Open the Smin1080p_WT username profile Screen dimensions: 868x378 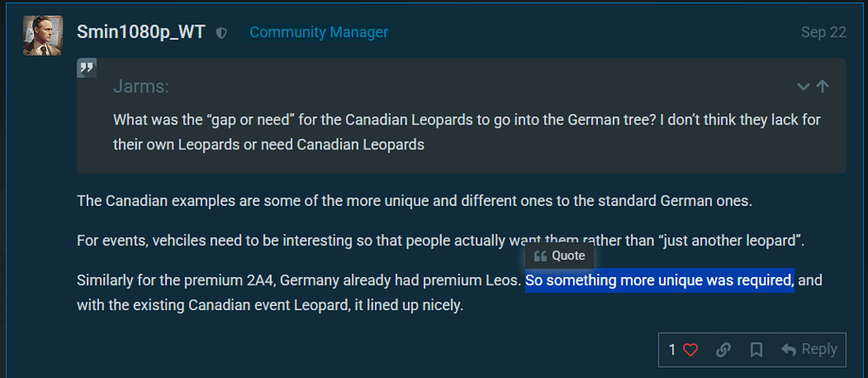[x=141, y=32]
